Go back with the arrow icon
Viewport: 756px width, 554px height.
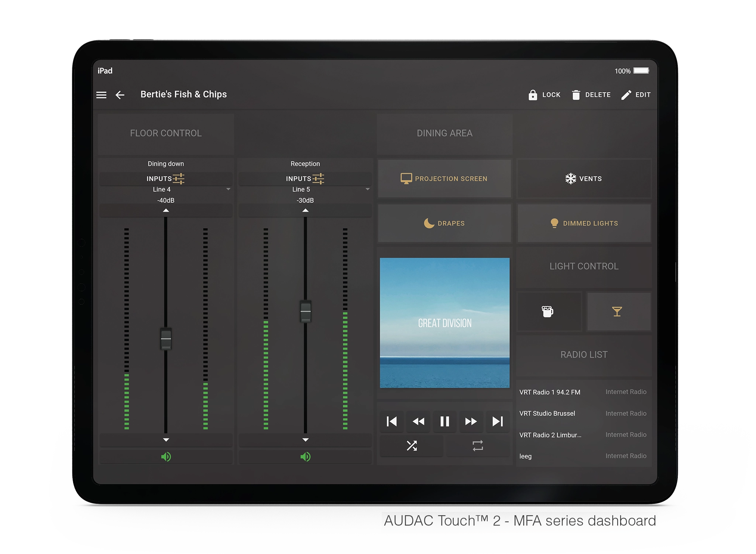tap(120, 95)
